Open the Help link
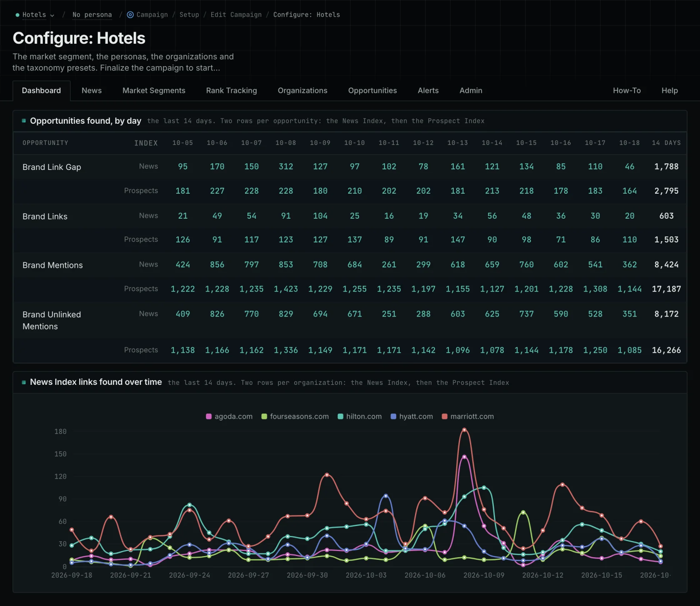 pyautogui.click(x=670, y=90)
